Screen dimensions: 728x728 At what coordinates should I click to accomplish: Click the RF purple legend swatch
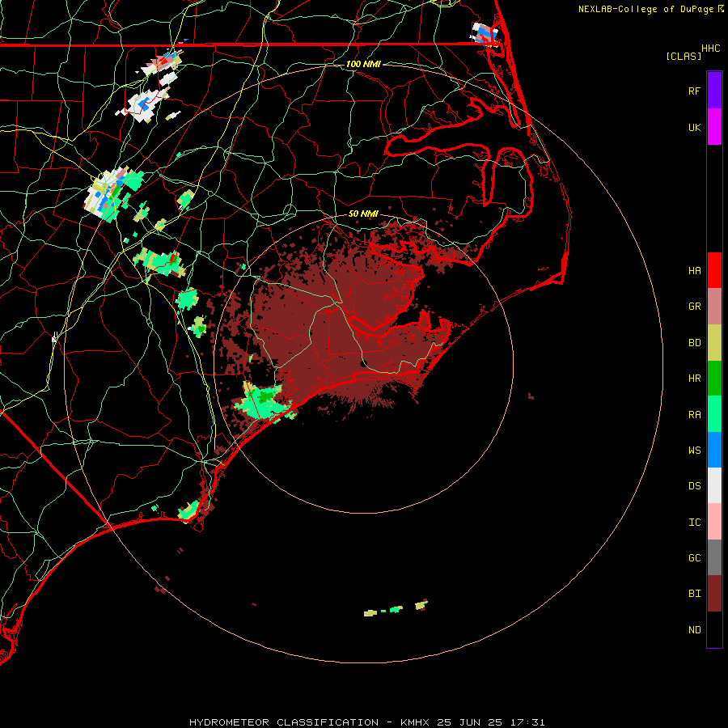[714, 91]
